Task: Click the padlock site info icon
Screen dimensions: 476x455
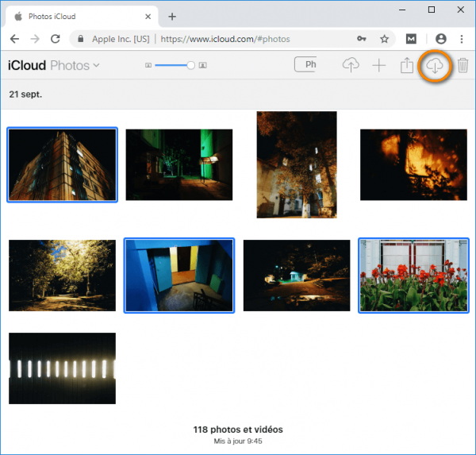Action: point(80,39)
